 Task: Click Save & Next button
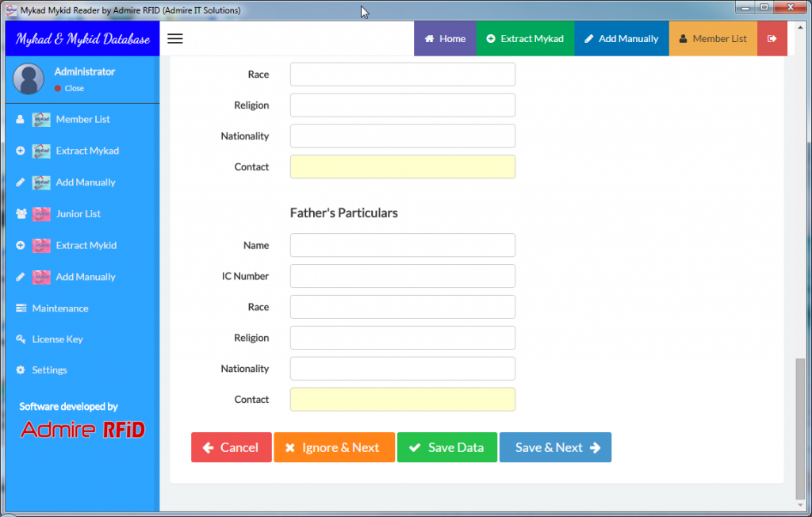point(555,447)
